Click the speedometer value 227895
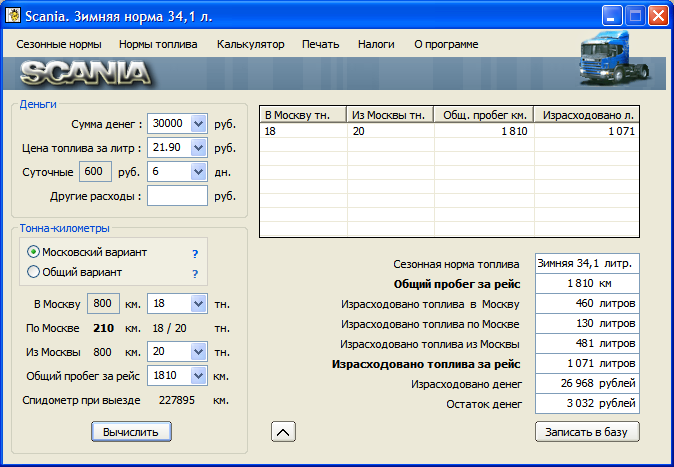This screenshot has height=467, width=674. pos(177,400)
